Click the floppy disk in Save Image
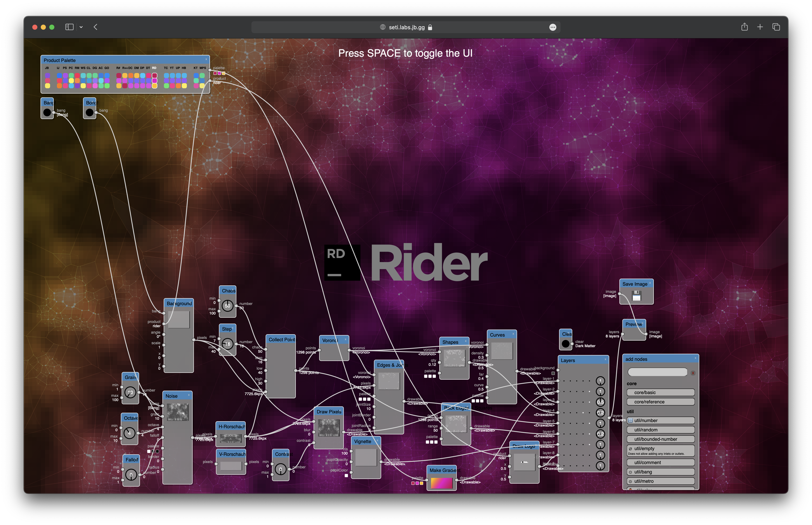The width and height of the screenshot is (812, 525). pos(636,296)
